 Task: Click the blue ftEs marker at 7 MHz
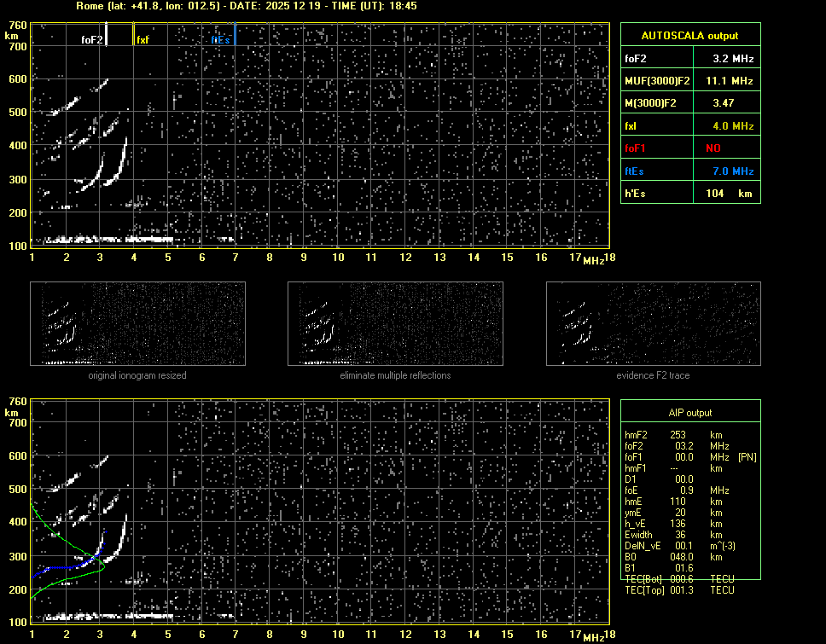click(235, 34)
